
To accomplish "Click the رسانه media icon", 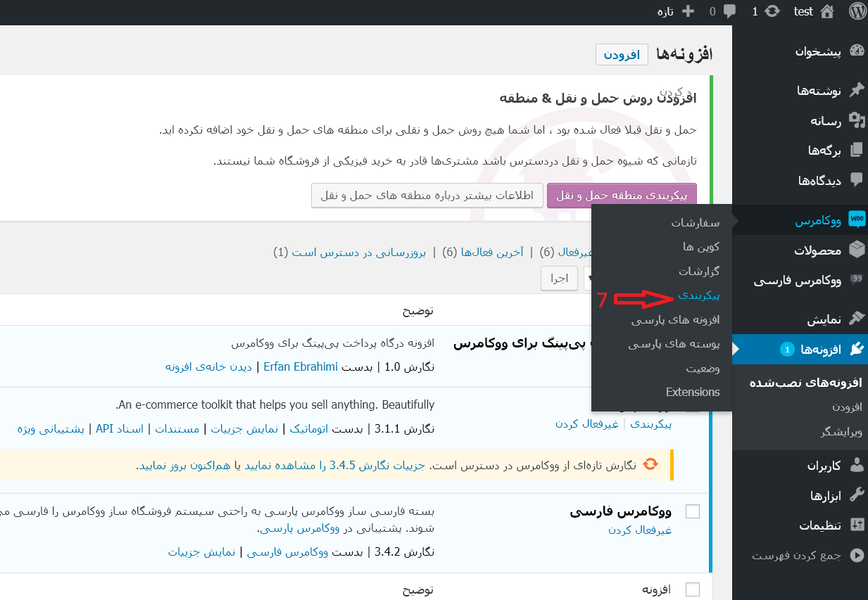I will point(856,120).
